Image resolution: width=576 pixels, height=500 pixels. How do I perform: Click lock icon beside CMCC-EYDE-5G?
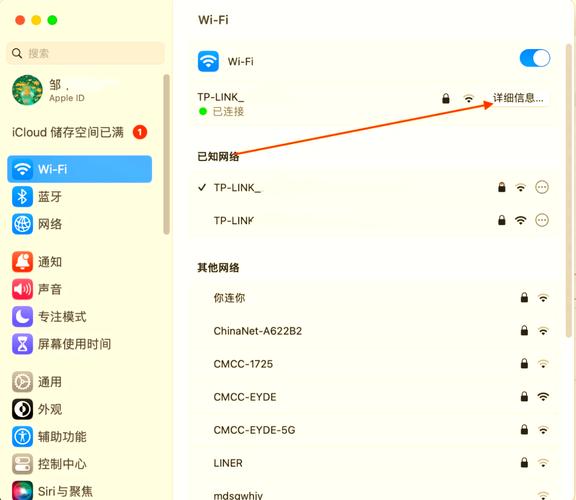(x=524, y=430)
